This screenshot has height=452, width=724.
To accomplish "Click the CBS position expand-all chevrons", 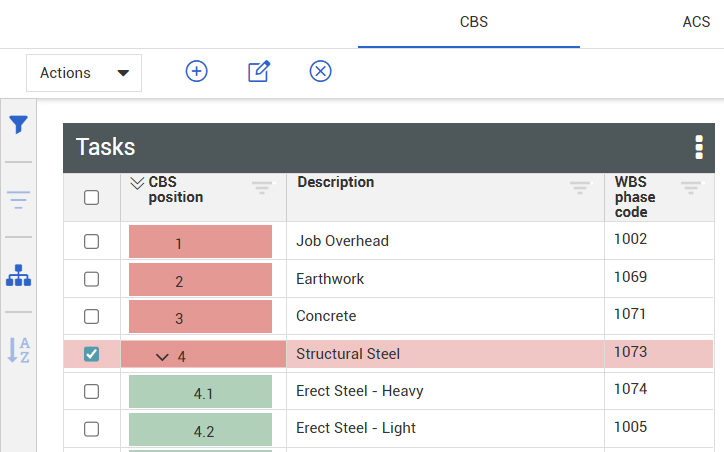I will [137, 183].
